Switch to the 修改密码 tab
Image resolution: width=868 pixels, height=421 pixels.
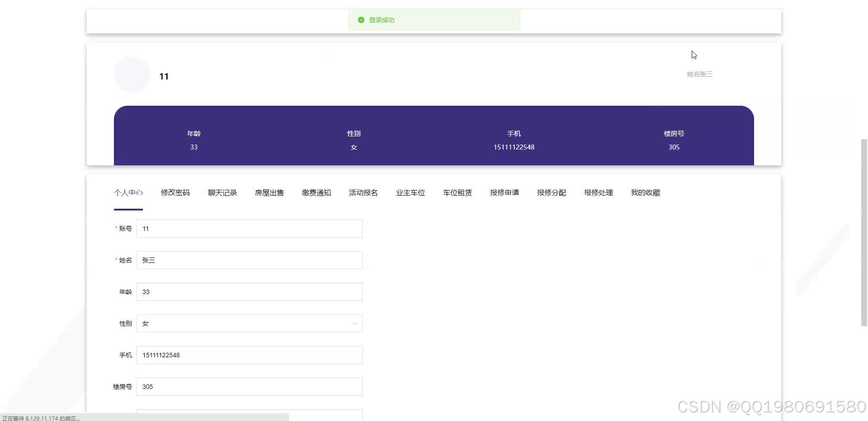[x=175, y=193]
